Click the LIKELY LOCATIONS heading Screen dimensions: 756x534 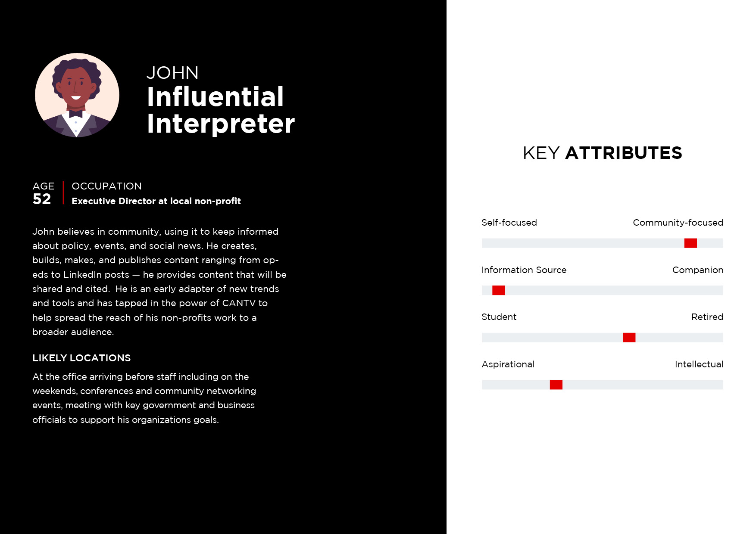(x=81, y=358)
